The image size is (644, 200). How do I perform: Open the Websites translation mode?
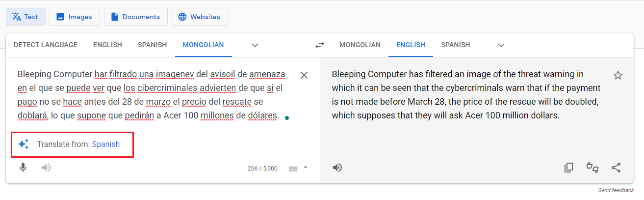tap(200, 17)
